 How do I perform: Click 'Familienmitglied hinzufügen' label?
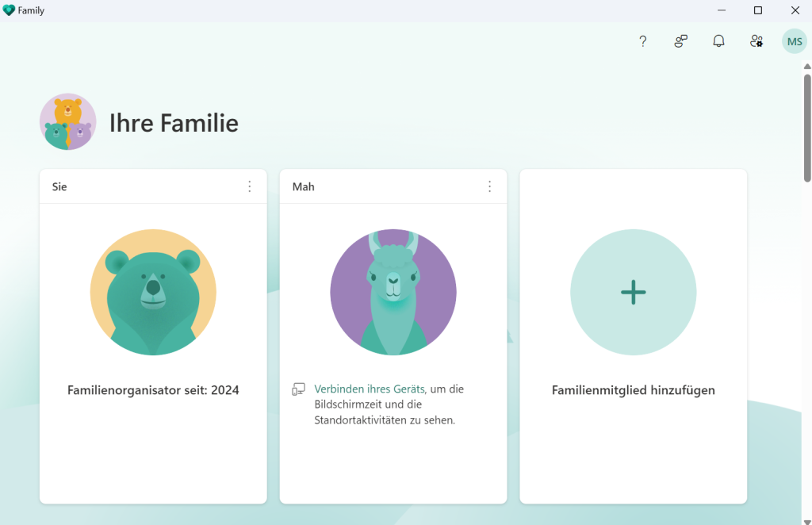pos(633,390)
